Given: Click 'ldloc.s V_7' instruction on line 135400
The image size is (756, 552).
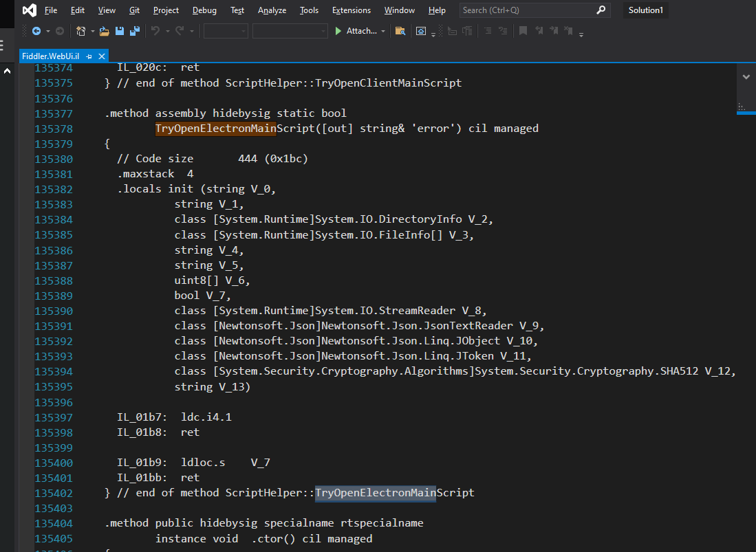Looking at the screenshot, I should pos(226,463).
